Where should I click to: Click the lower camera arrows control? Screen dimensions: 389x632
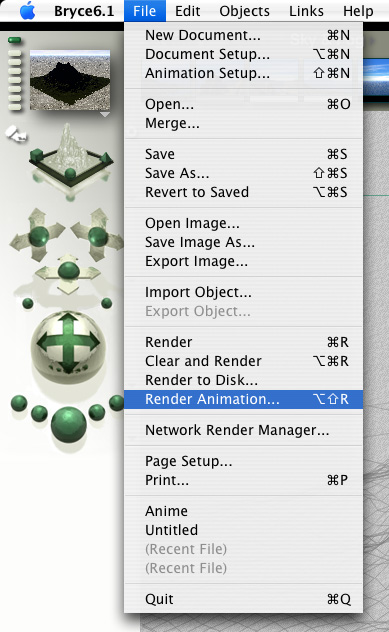coord(68,273)
